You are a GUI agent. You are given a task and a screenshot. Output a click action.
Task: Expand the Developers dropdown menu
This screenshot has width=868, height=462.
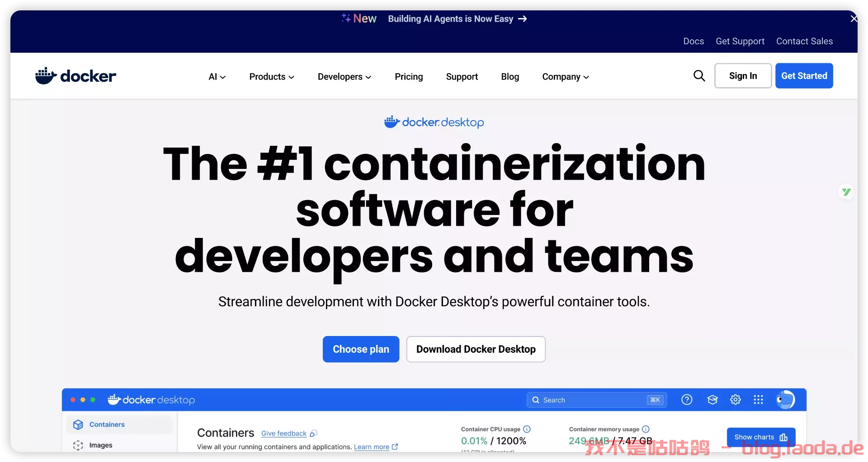coord(344,77)
